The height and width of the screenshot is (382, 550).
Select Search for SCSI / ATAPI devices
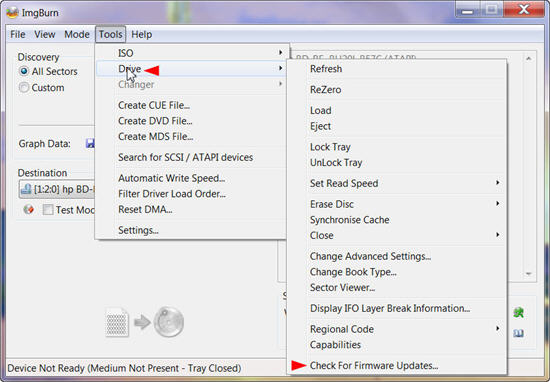tap(192, 157)
